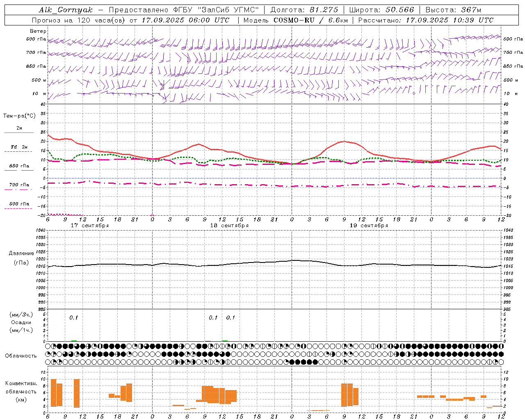
Task: Click the 'Модель COSMO-RU / 6.6км' text
Action: 295,20
